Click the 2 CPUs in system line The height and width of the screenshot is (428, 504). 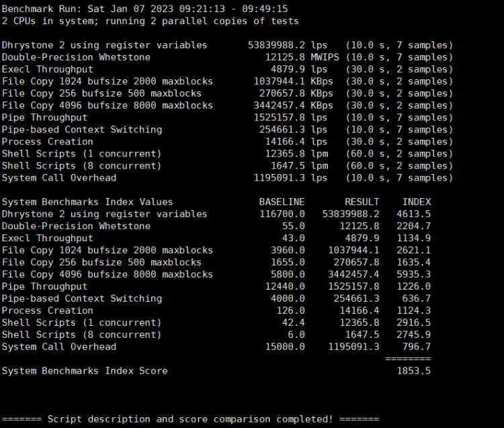[150, 21]
